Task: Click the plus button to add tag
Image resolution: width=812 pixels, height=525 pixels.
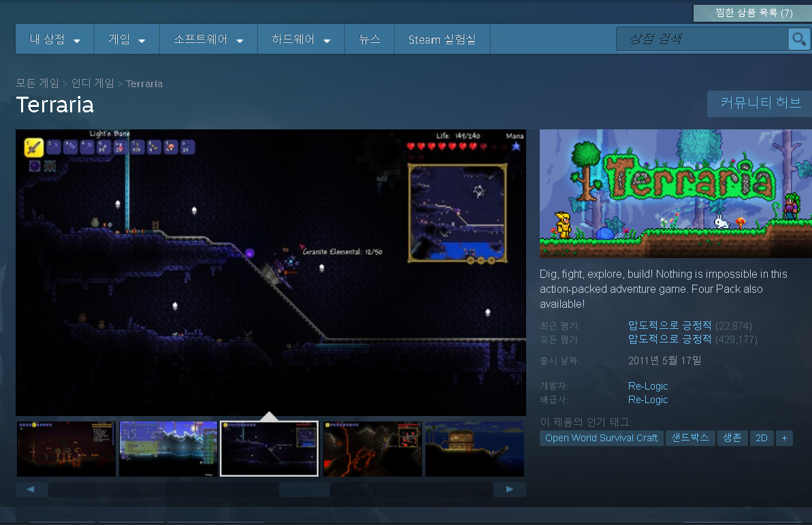Action: click(784, 438)
